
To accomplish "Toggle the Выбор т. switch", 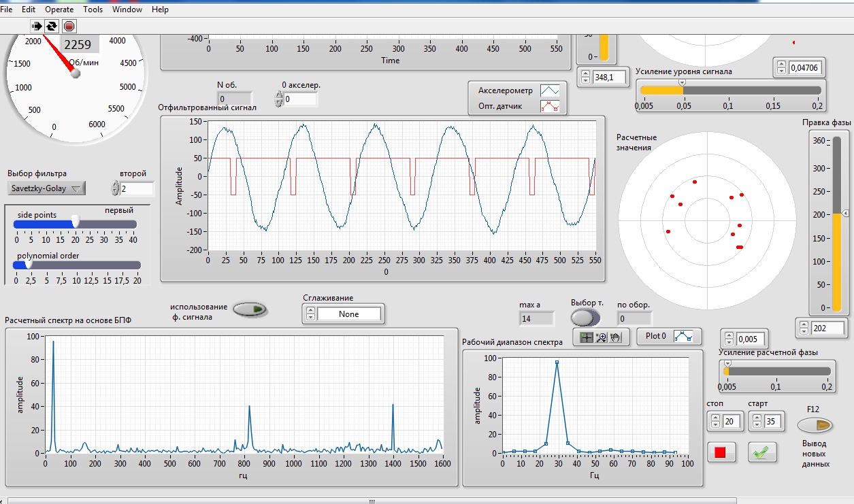I will pyautogui.click(x=585, y=318).
